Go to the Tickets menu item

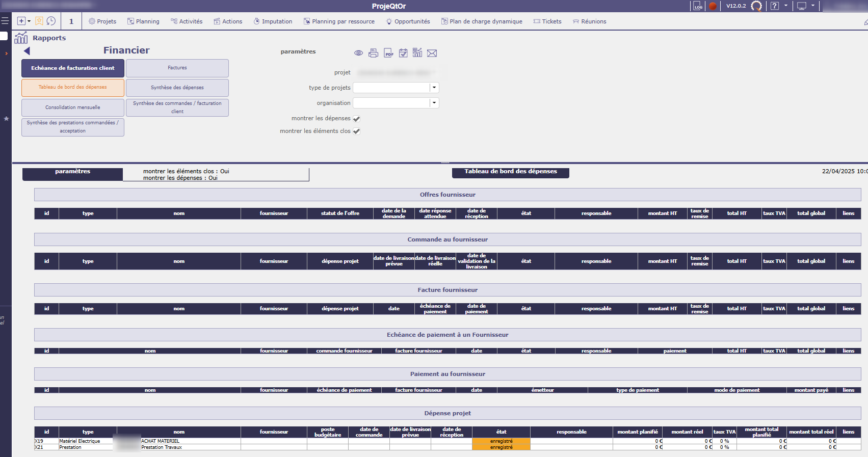[x=547, y=21]
